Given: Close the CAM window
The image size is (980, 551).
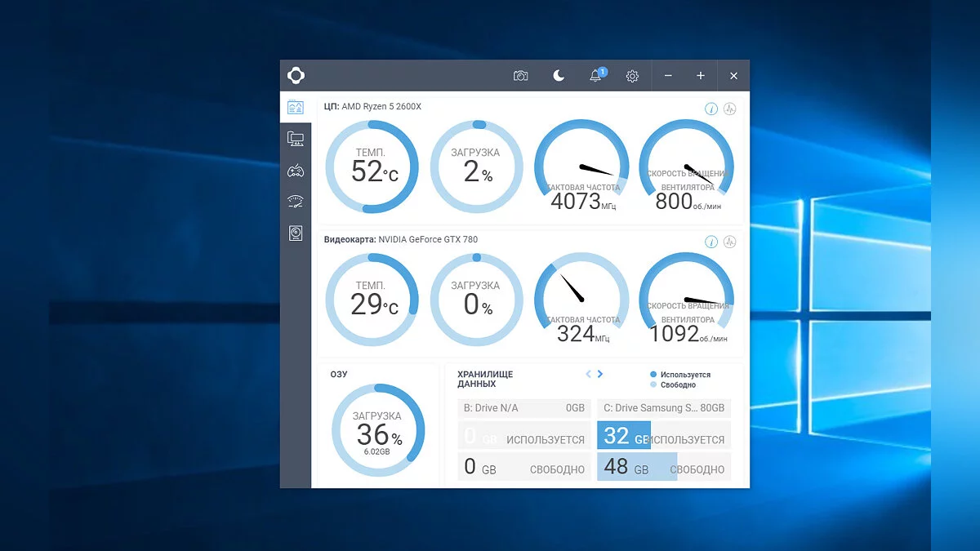Looking at the screenshot, I should tap(733, 76).
